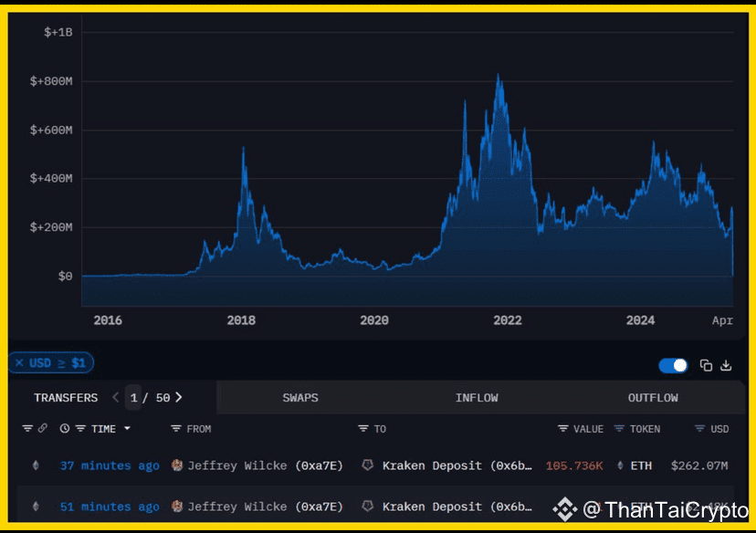
Task: Open the INFLOW tab
Action: [476, 397]
